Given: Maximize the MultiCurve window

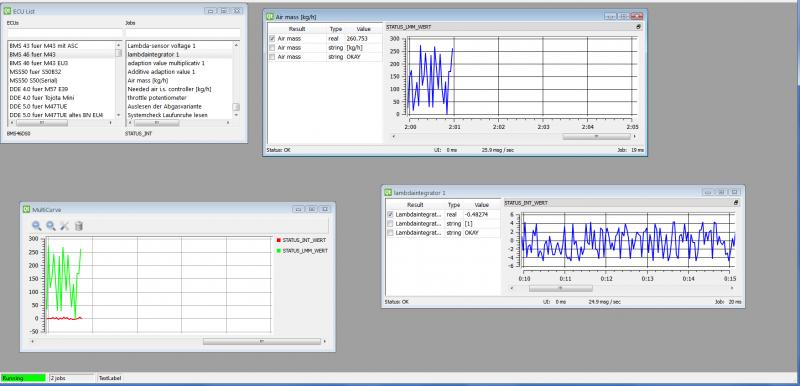Looking at the screenshot, I should (312, 209).
